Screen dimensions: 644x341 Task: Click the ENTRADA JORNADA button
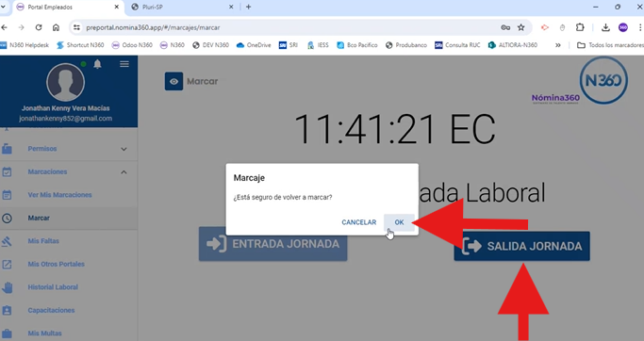[x=273, y=244]
